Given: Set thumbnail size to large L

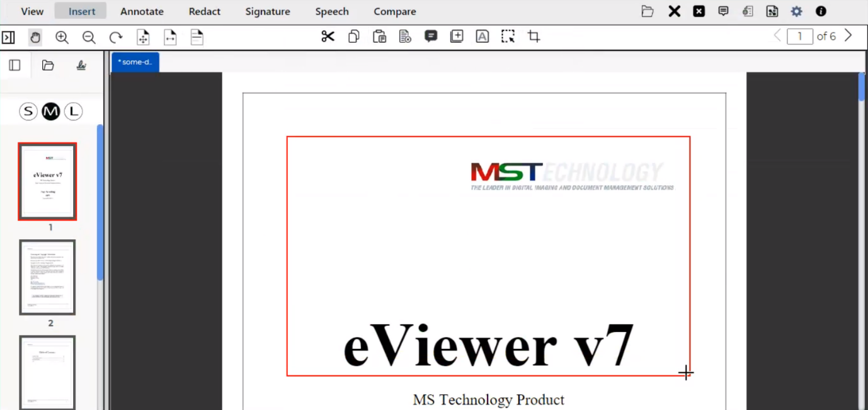Looking at the screenshot, I should click(x=74, y=111).
